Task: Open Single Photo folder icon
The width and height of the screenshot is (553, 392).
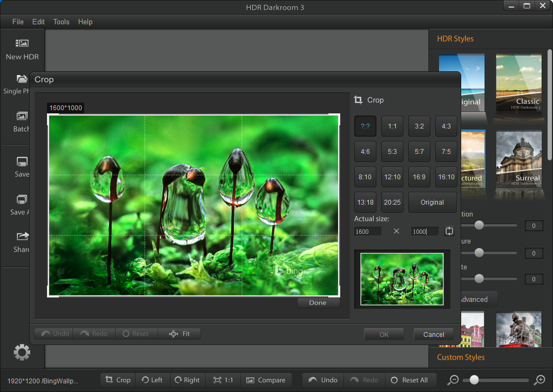Action: 22,79
